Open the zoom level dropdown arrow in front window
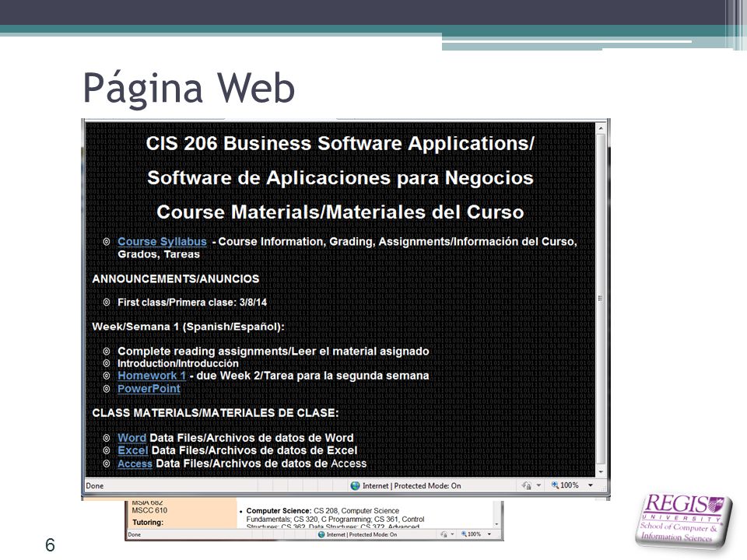This screenshot has height=560, width=747. tap(591, 485)
